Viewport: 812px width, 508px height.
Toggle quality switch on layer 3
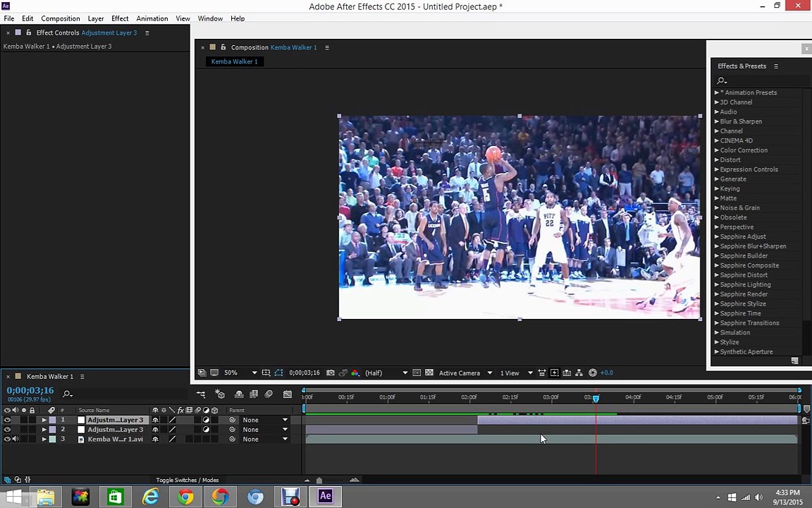[172, 439]
